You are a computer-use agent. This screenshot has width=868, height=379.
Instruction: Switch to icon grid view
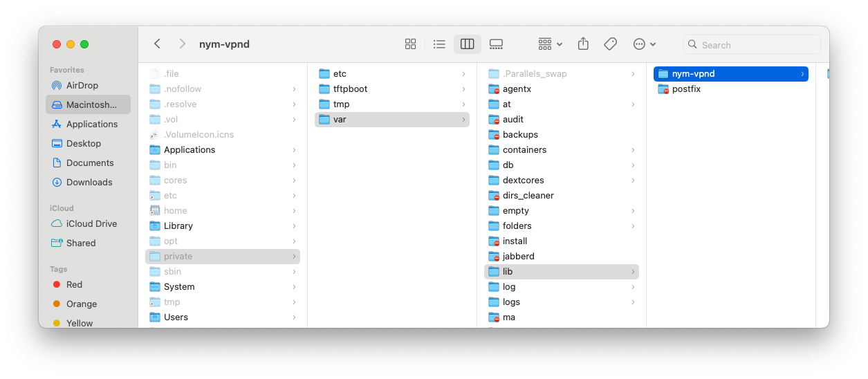point(410,44)
